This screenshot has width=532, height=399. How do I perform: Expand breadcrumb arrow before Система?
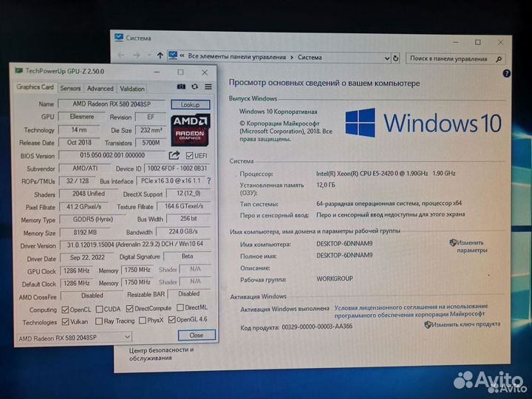[292, 58]
